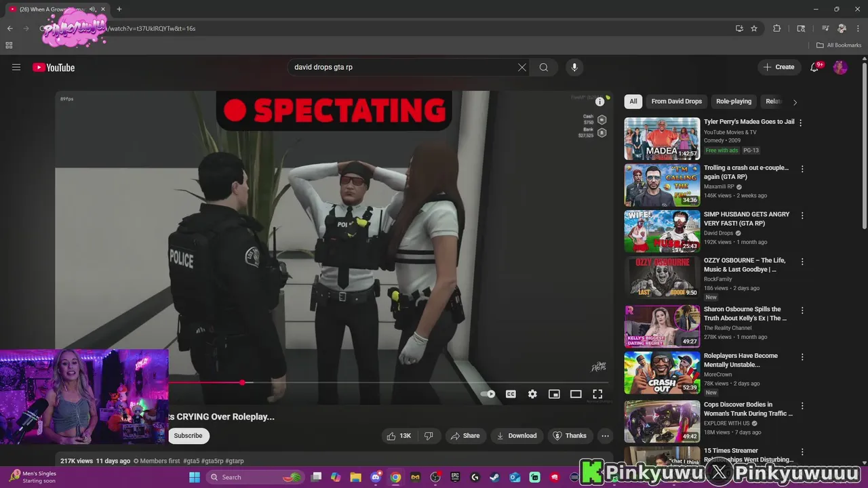Open options for Tyler Perry's Madea video
Image resolution: width=868 pixels, height=488 pixels.
pos(801,123)
